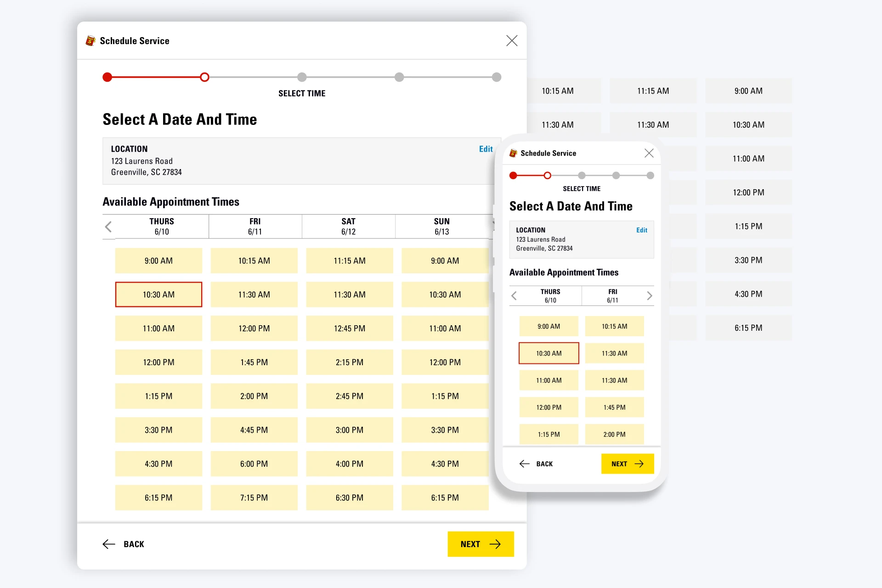Close the desktop Schedule Service dialog

512,40
